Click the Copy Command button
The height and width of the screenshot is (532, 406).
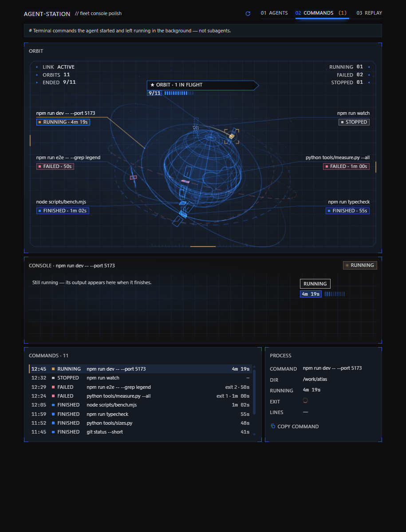point(295,426)
